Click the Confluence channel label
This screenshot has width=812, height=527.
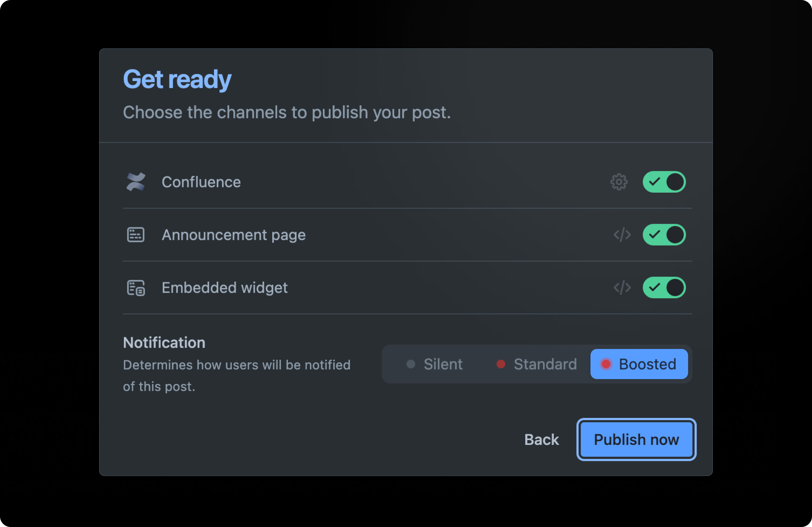201,182
